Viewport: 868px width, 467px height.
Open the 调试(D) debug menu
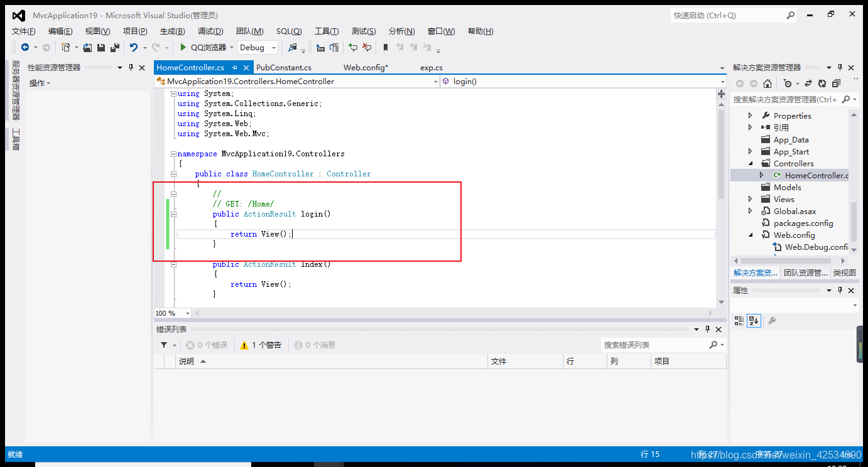point(210,31)
